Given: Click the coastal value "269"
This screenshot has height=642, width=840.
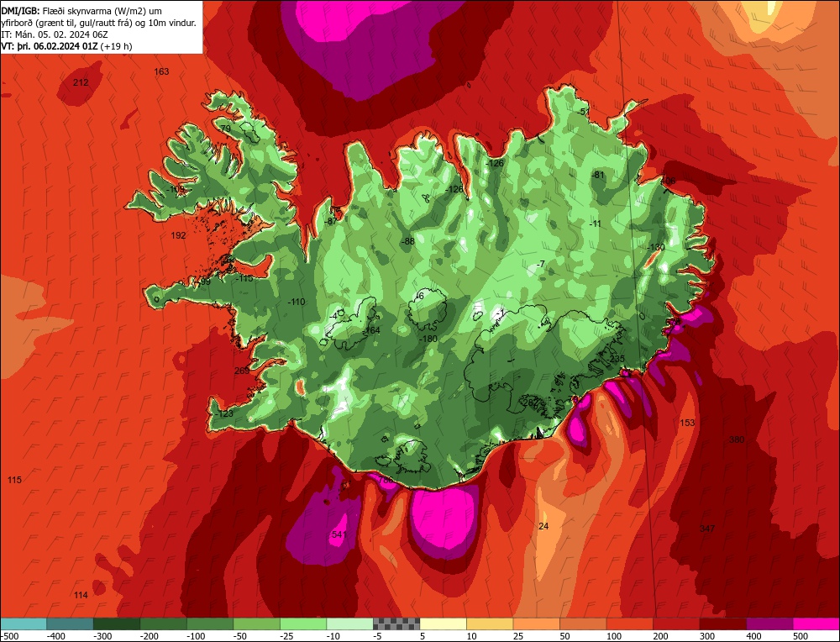Looking at the screenshot, I should pos(242,371).
